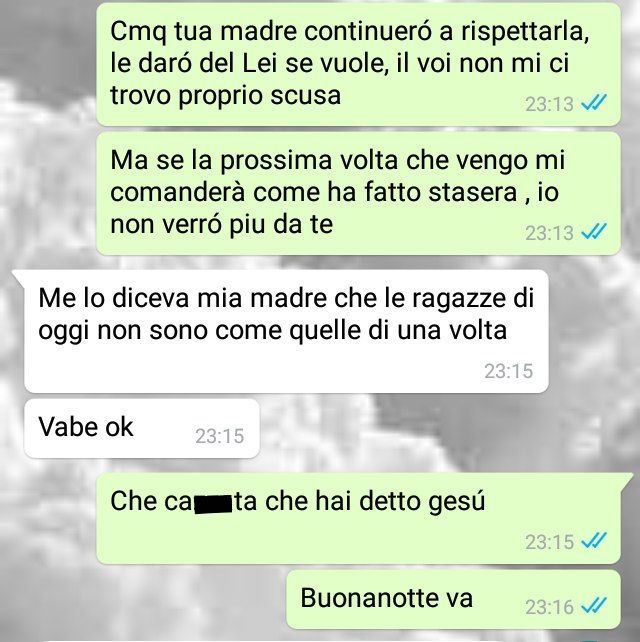640x642 pixels.
Task: Tap the 'Buonanotte va' sent message
Action: [x=453, y=599]
